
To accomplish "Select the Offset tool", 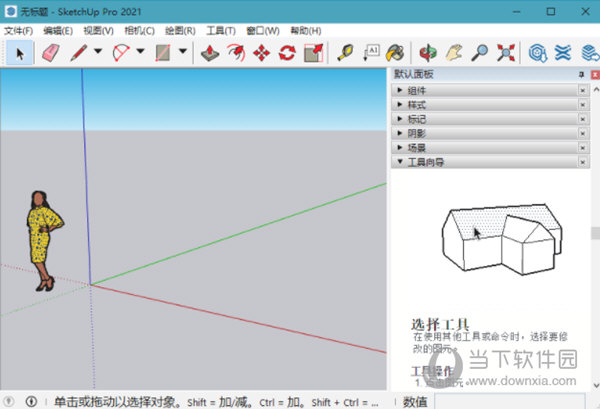I will coord(236,53).
